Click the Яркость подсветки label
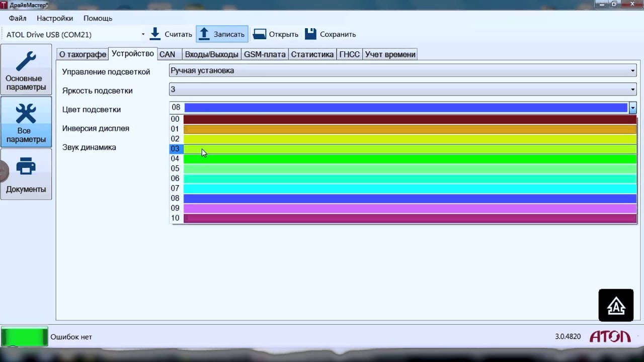Image resolution: width=644 pixels, height=362 pixels. tap(98, 91)
